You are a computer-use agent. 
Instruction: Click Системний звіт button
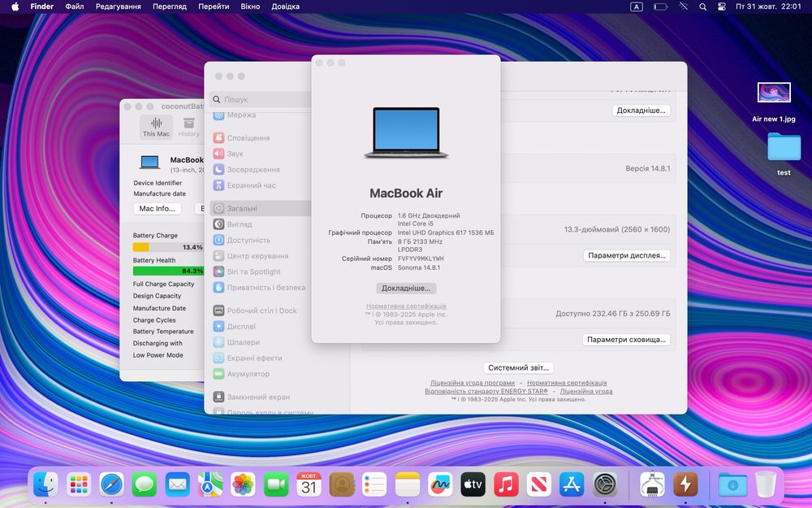pyautogui.click(x=518, y=367)
